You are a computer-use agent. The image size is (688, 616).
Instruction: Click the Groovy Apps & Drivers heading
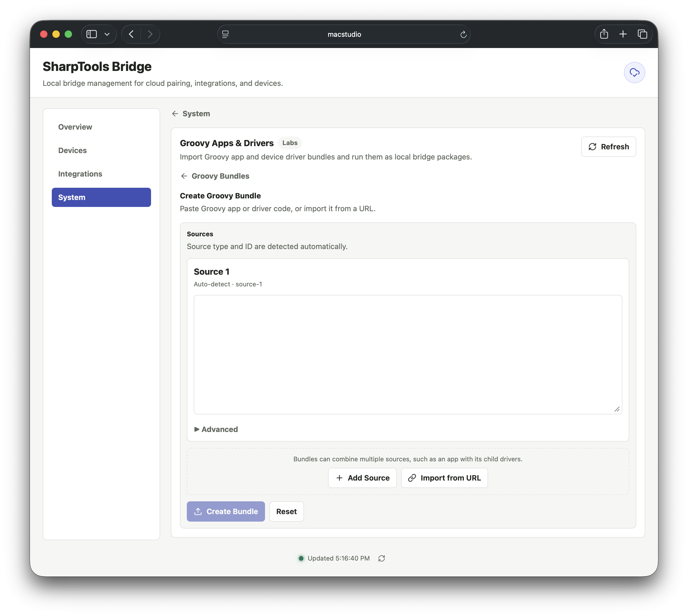pyautogui.click(x=227, y=143)
